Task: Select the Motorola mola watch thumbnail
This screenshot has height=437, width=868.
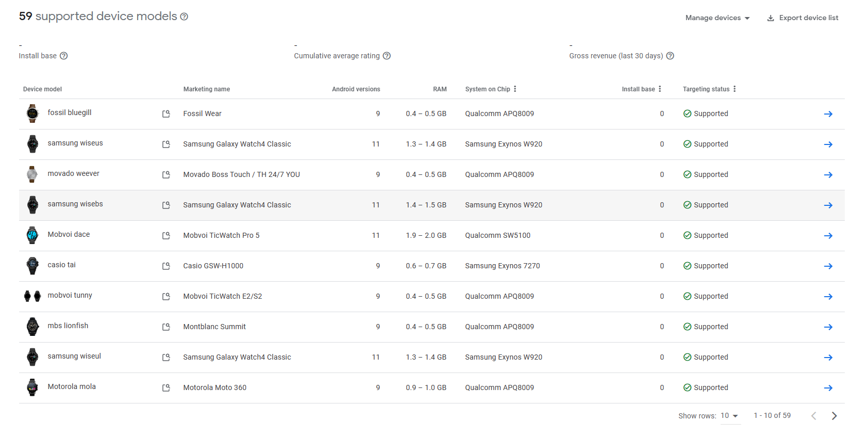Action: [x=32, y=387]
